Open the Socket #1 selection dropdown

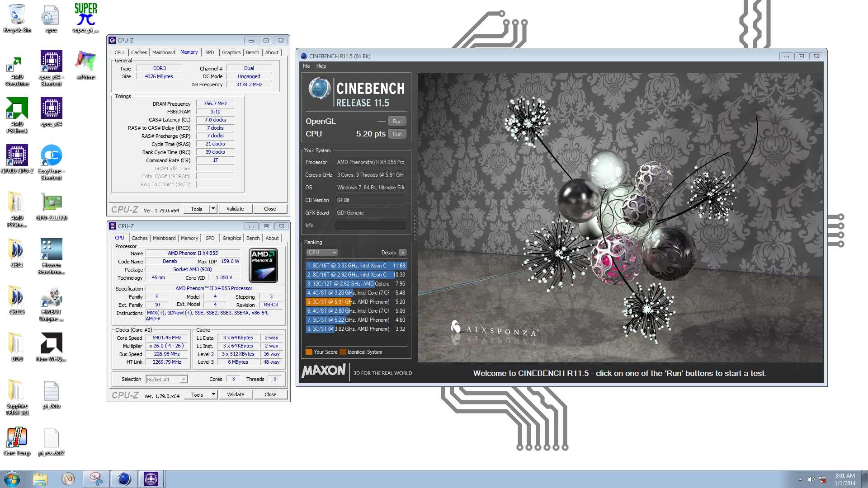tap(166, 380)
